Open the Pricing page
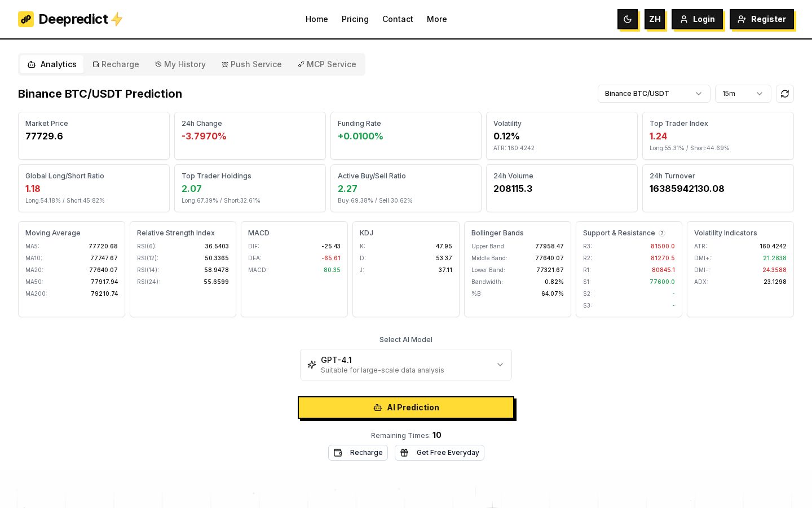The height and width of the screenshot is (508, 812). pyautogui.click(x=355, y=19)
